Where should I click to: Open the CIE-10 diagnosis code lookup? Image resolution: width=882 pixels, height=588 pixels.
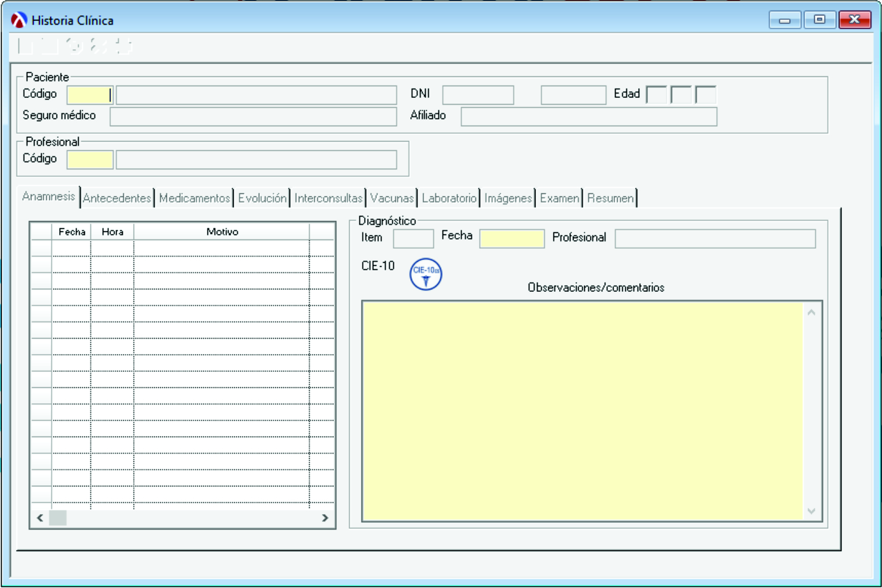(425, 274)
